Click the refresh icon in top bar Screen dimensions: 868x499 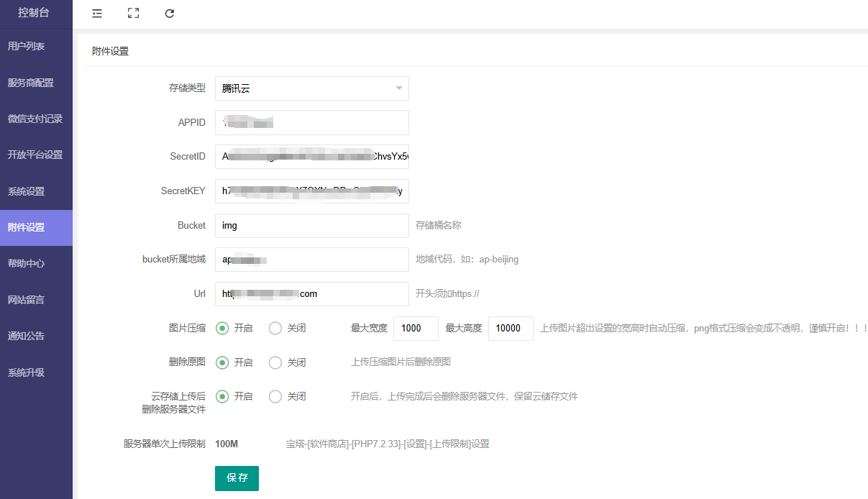[x=170, y=13]
